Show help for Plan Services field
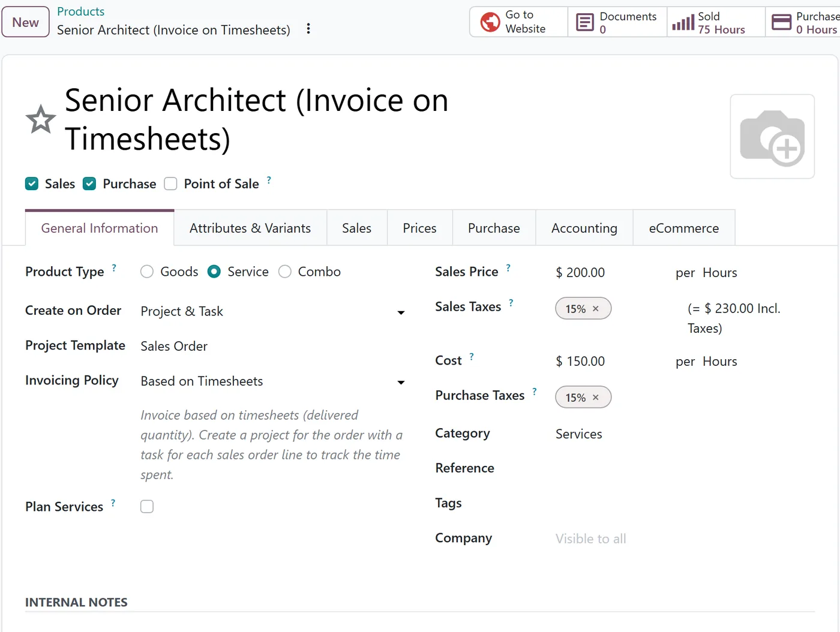Viewport: 840px width, 632px height. point(113,503)
